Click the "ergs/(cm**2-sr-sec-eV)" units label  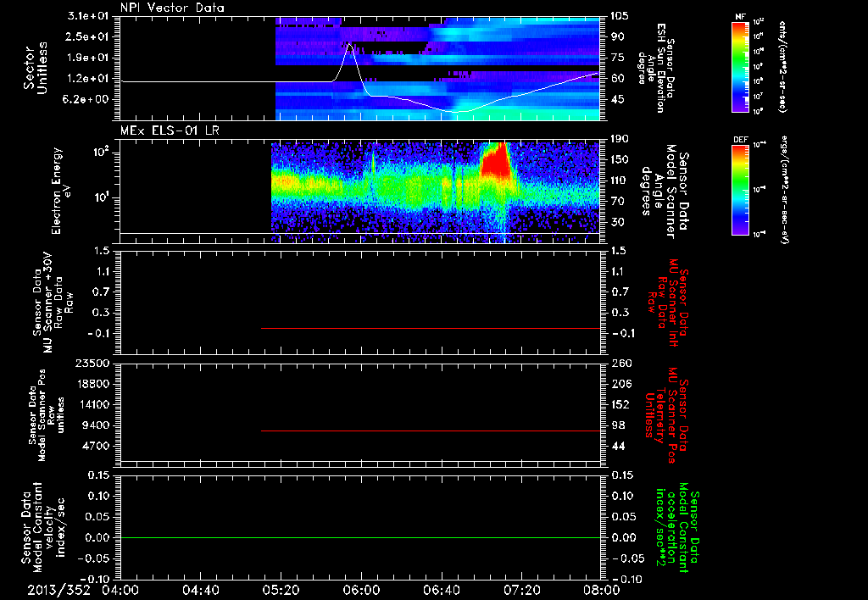coord(785,190)
